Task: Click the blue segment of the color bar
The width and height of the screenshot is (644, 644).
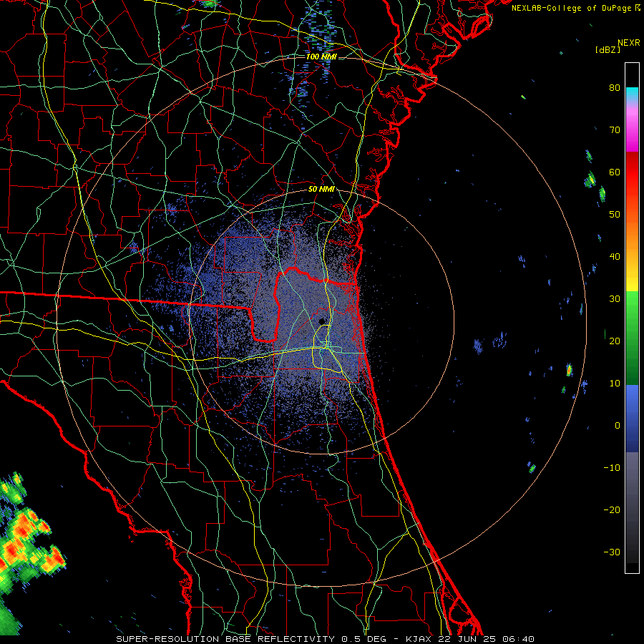Action: click(632, 418)
